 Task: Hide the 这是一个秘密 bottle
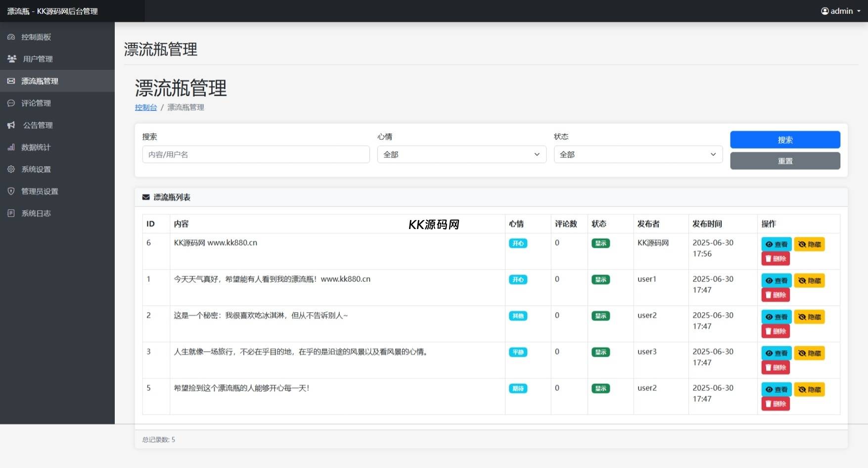809,317
